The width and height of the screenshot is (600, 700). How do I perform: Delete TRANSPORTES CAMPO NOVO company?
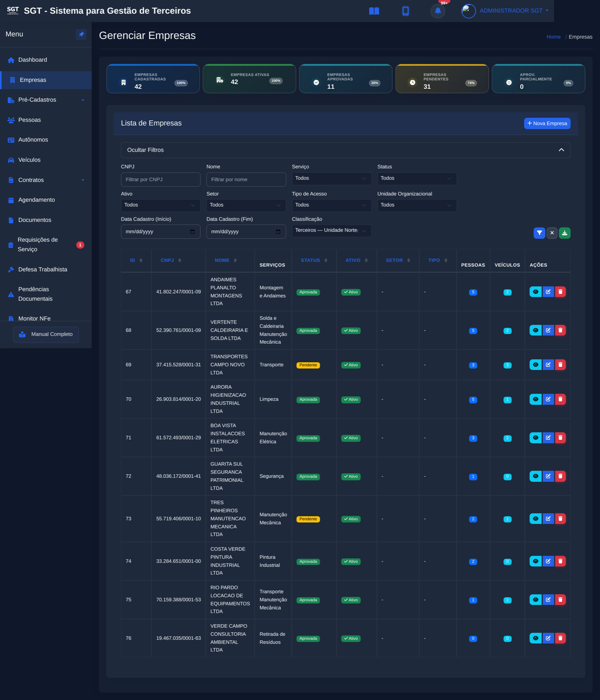(560, 365)
